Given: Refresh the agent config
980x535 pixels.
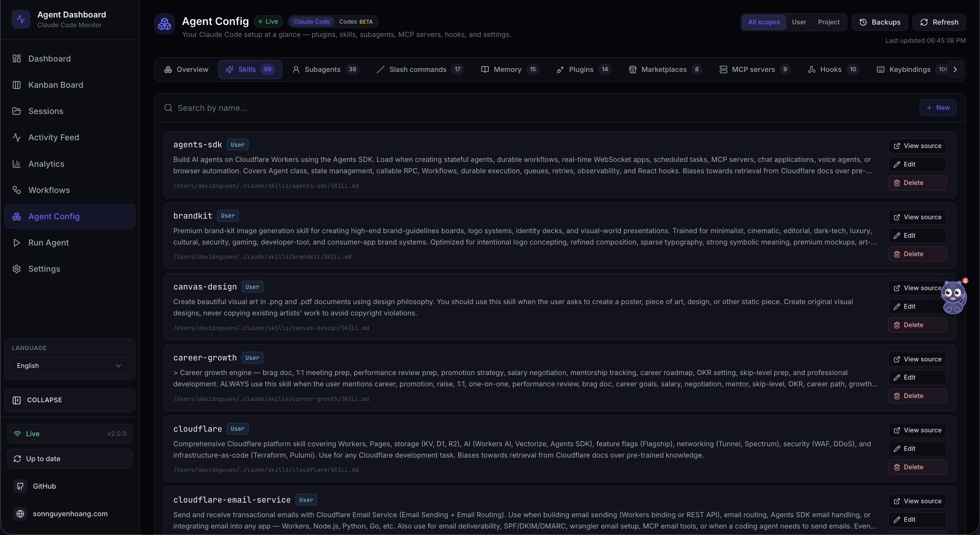Looking at the screenshot, I should (939, 22).
